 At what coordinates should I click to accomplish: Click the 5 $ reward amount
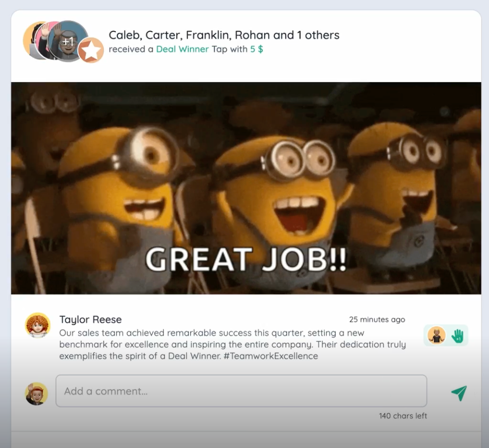pos(256,49)
